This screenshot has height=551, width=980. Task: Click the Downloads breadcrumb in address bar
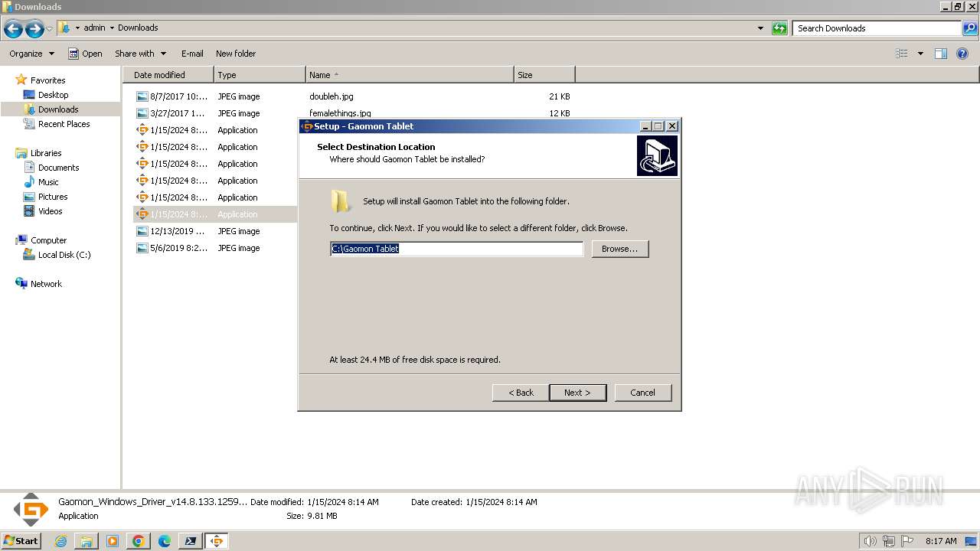click(x=138, y=28)
